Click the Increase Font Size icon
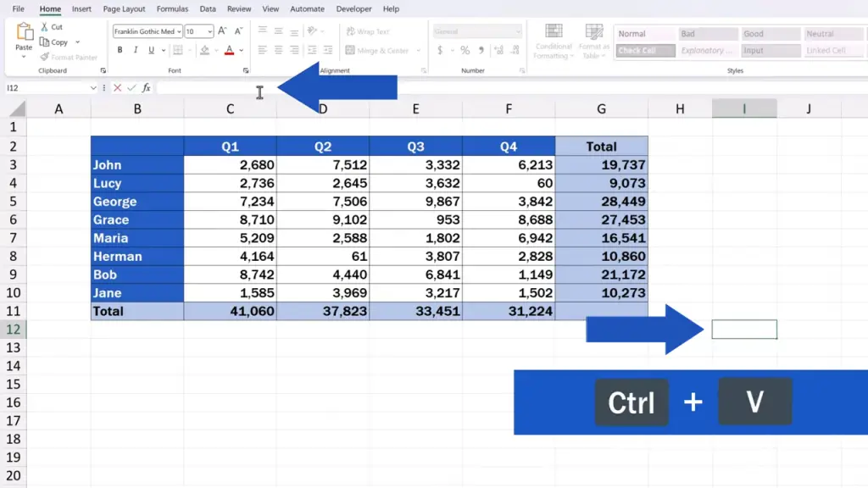 222,31
